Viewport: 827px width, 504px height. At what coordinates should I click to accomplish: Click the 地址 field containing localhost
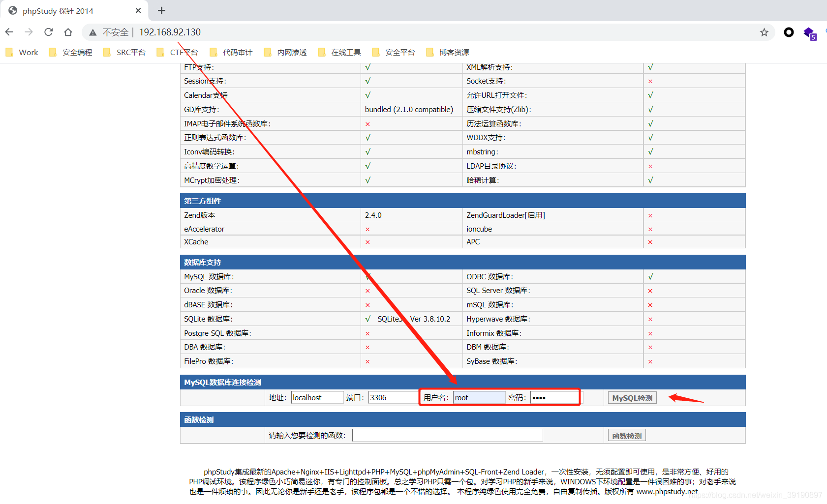pos(317,397)
